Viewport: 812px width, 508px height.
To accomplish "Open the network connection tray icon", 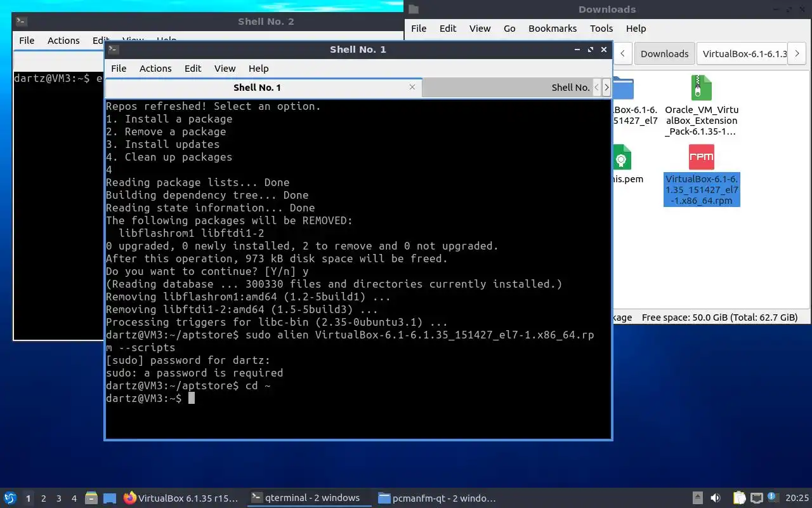I will tap(757, 498).
